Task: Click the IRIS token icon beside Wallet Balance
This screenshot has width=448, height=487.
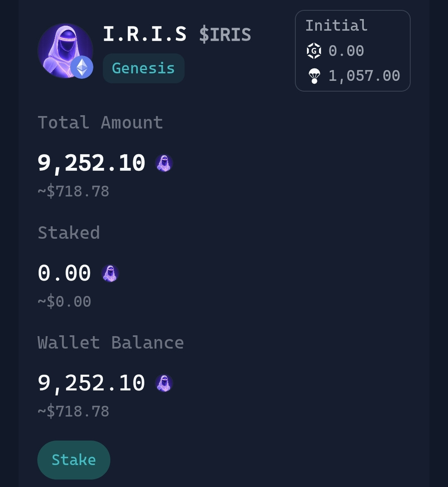Action: click(164, 383)
